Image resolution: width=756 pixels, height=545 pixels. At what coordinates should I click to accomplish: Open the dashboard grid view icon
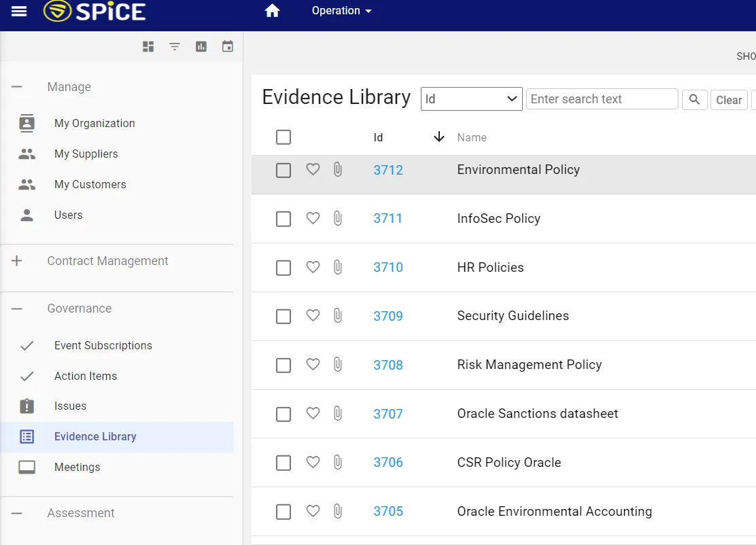coord(148,46)
